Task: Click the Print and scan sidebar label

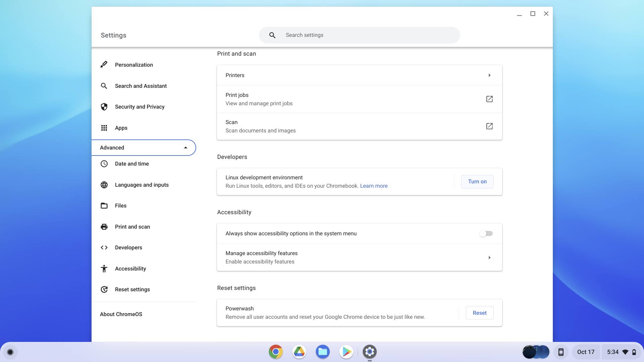Action: 132,227
